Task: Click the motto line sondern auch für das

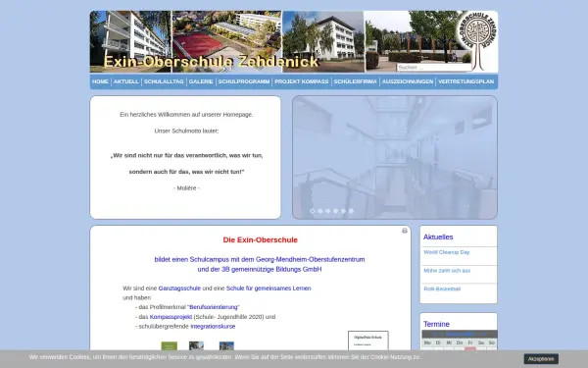Action: pyautogui.click(x=186, y=172)
